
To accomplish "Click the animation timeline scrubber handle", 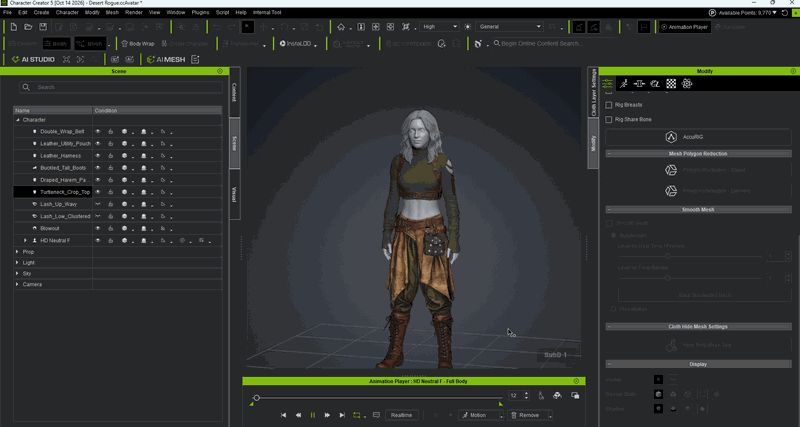I will 257,397.
